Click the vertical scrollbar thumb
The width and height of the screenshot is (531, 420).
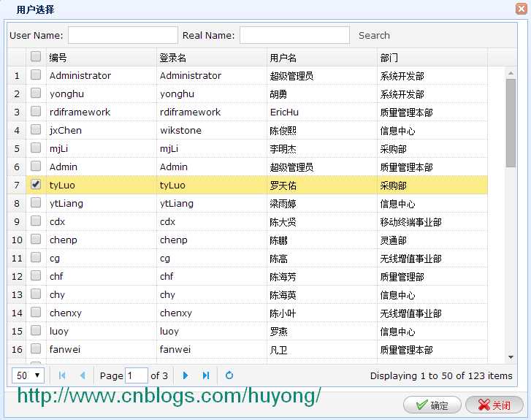511,123
